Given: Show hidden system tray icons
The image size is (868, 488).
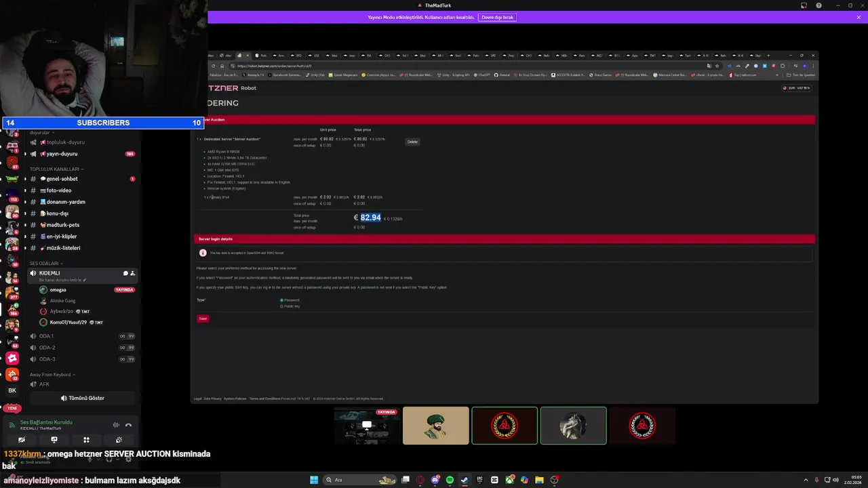Looking at the screenshot, I should click(806, 480).
